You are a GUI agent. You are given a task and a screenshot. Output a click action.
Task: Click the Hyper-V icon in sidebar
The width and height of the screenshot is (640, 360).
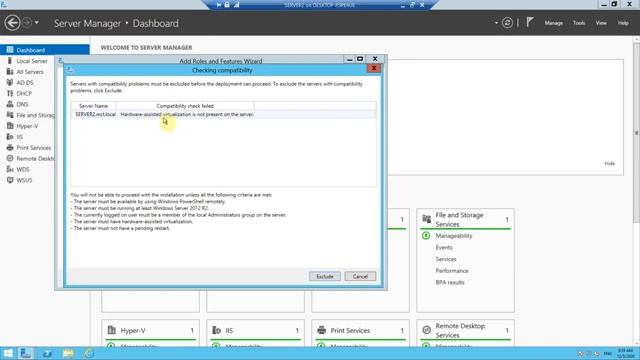(10, 126)
